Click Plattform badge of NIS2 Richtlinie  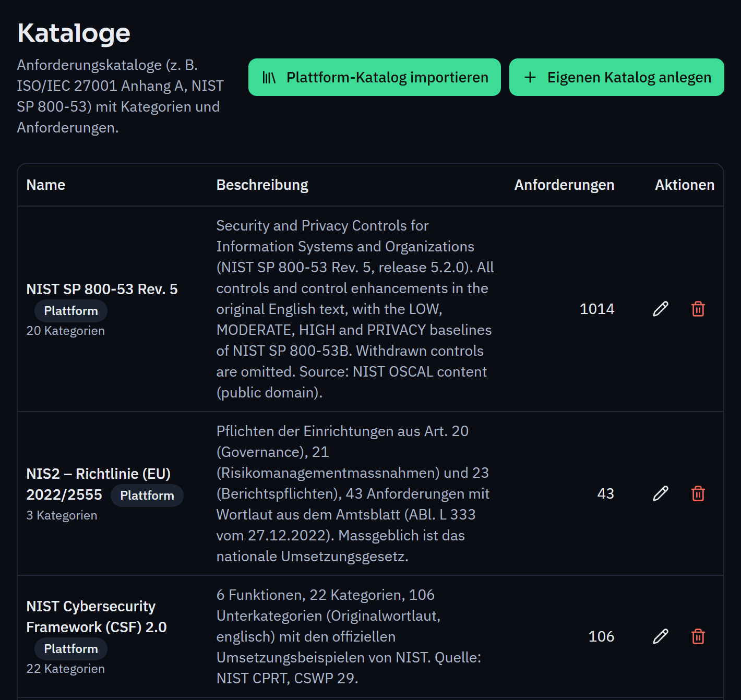pyautogui.click(x=147, y=496)
